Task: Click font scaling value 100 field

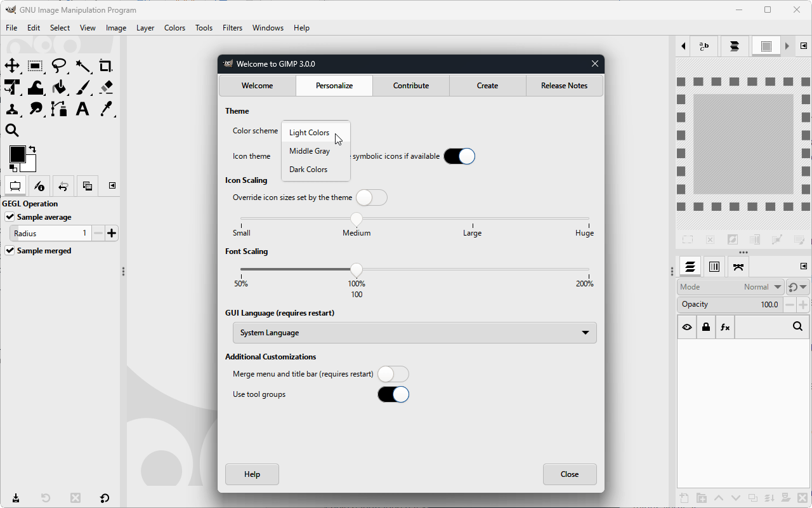Action: pos(357,295)
